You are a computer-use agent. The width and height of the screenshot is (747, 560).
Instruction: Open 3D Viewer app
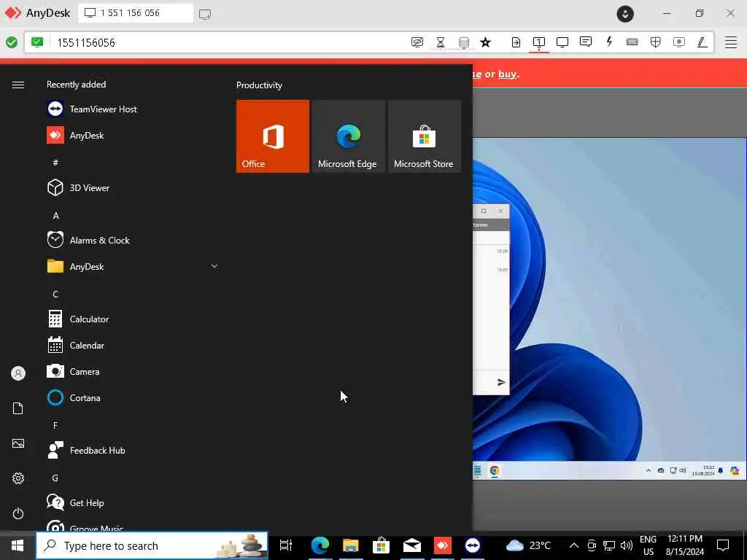[133, 187]
